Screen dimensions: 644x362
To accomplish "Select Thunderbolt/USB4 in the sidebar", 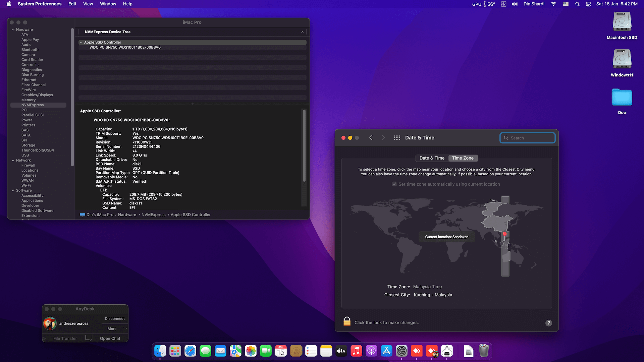I will [38, 150].
